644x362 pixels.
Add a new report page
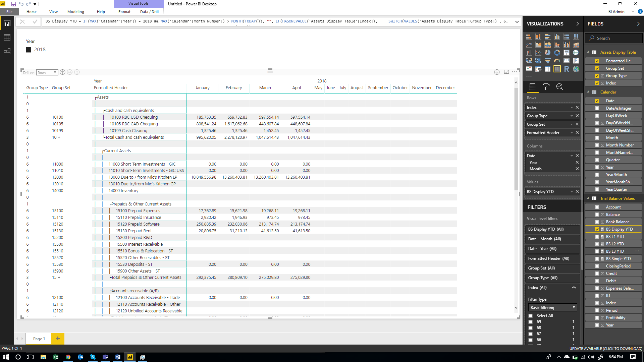(x=58, y=339)
